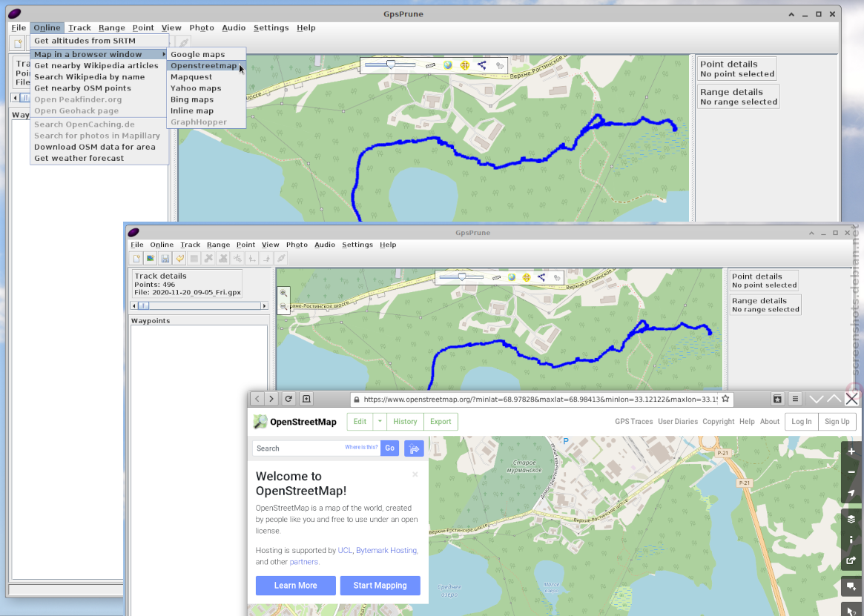This screenshot has height=616, width=864.
Task: Click the OpenStreetMap History button
Action: point(405,422)
